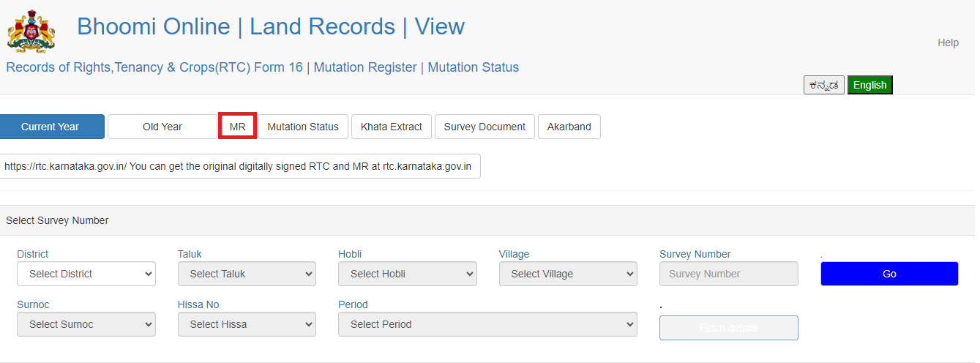Select the Old Year tab
The height and width of the screenshot is (363, 980).
click(x=162, y=127)
